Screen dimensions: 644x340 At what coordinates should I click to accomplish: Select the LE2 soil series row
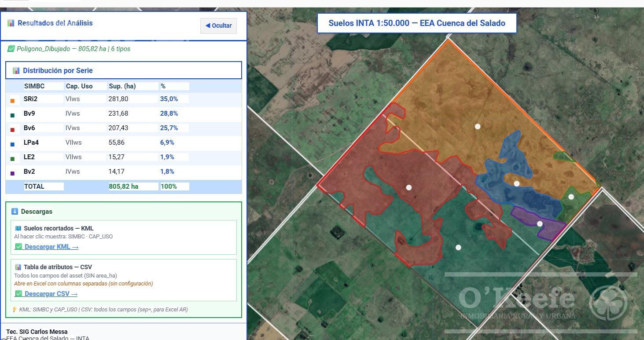click(x=124, y=157)
